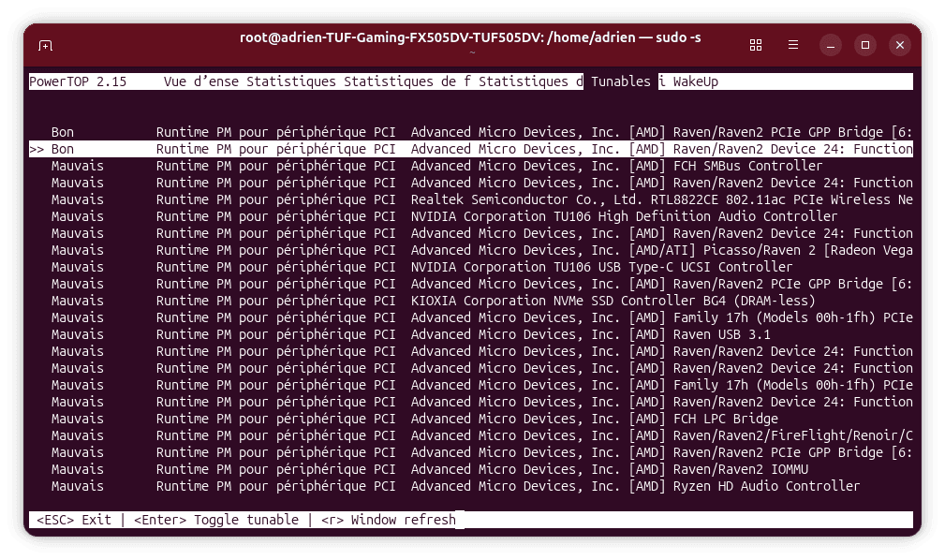Switch to the WakeUp tab
This screenshot has height=560, width=945.
[696, 81]
